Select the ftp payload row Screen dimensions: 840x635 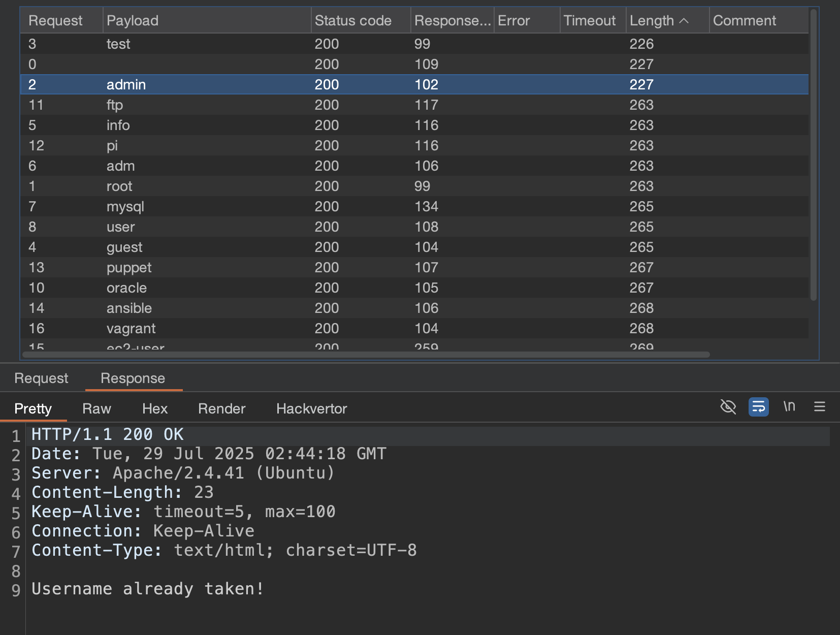(x=414, y=105)
